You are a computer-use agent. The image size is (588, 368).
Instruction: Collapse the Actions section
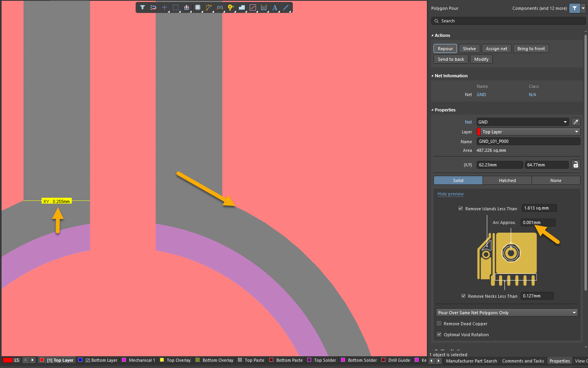coord(432,35)
